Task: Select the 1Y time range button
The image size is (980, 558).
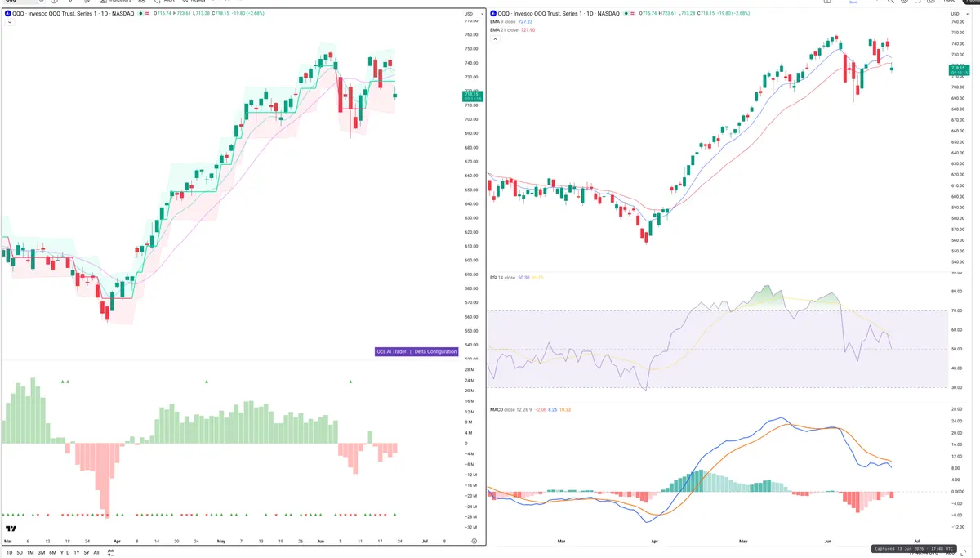Action: [77, 553]
